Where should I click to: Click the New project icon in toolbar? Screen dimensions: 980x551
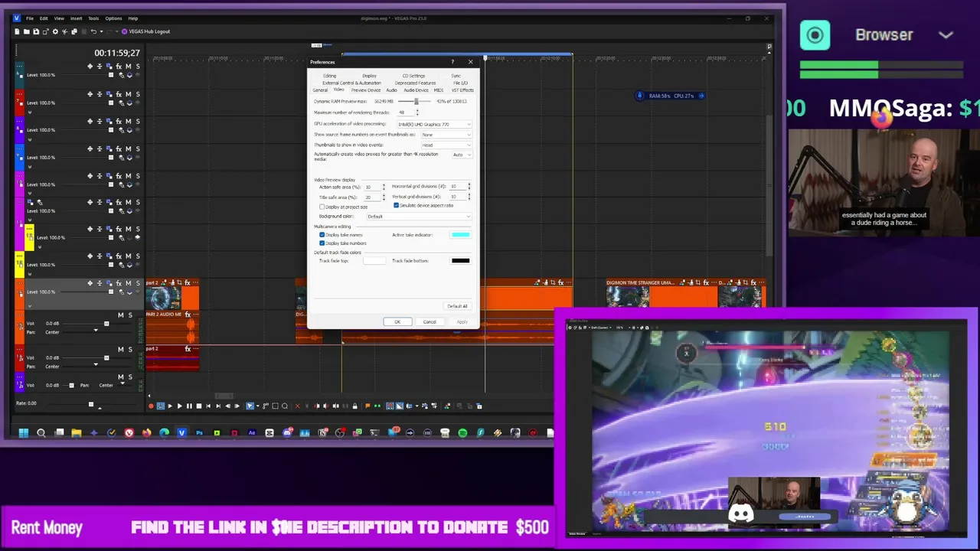pos(18,31)
